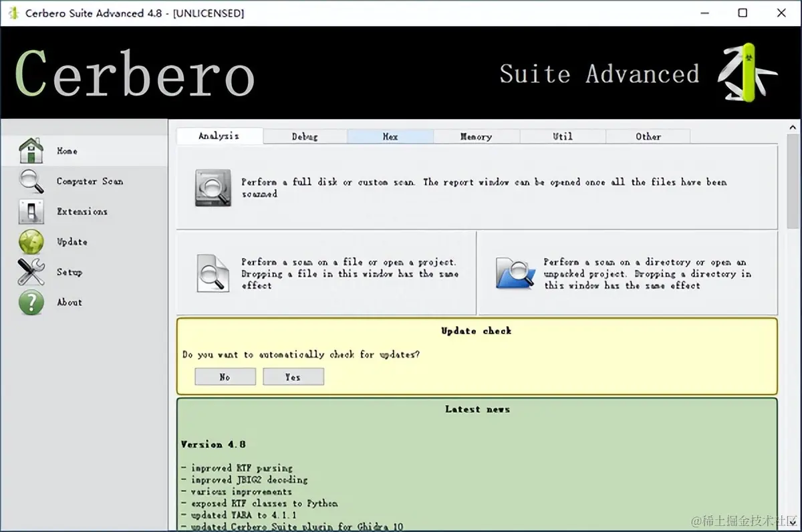Open the Home section house icon
Viewport: 802px width, 532px height.
(31, 150)
